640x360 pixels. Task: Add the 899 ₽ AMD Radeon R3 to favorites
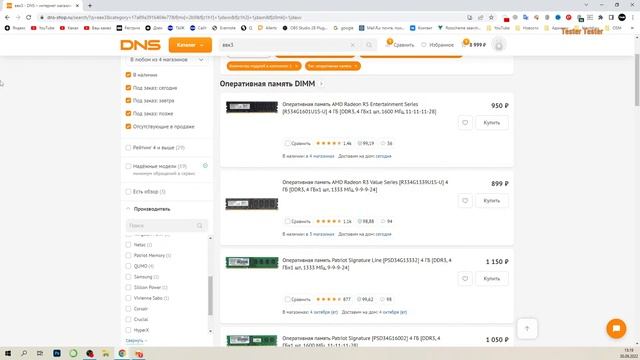click(465, 201)
